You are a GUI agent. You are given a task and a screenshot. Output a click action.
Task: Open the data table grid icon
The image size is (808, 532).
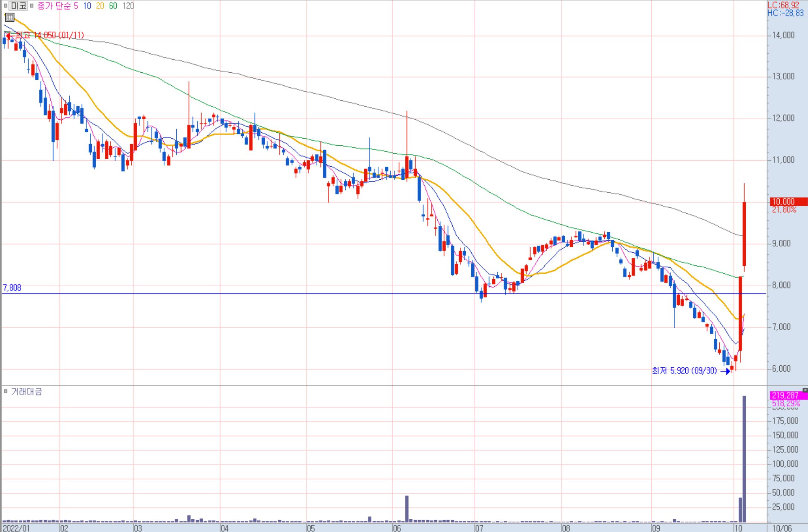[10, 17]
